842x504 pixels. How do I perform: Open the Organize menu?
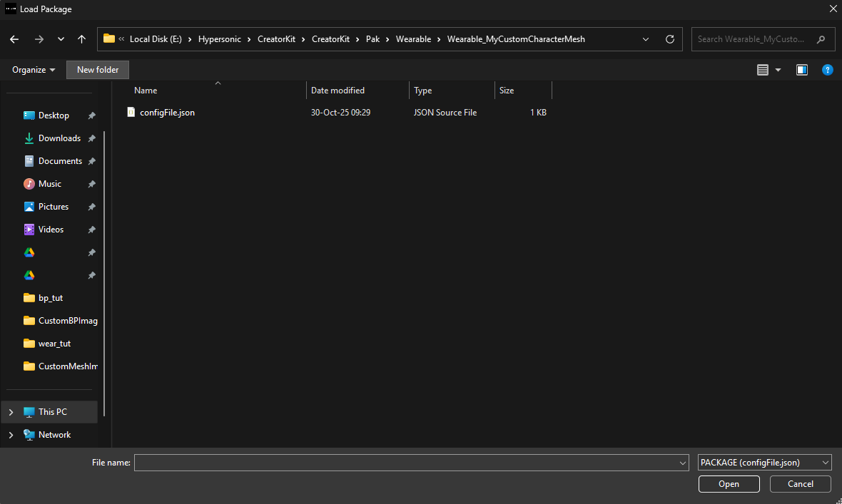(x=34, y=70)
